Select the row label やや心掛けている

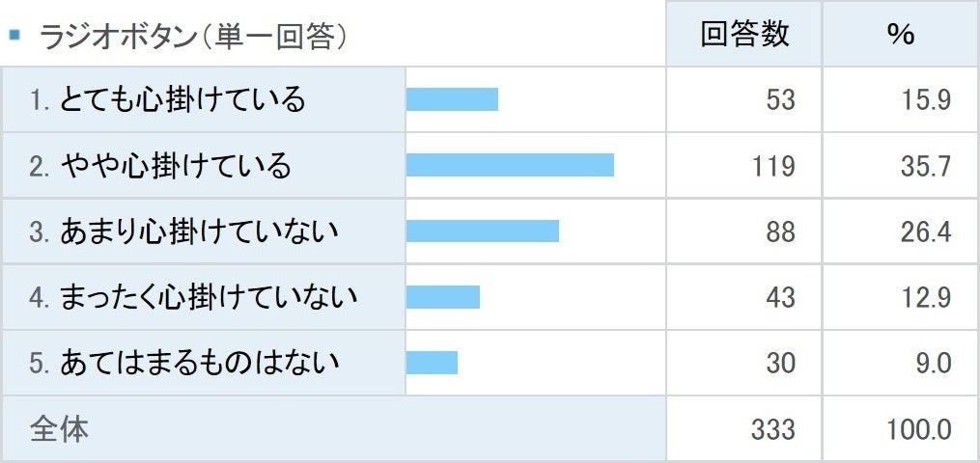(x=160, y=166)
